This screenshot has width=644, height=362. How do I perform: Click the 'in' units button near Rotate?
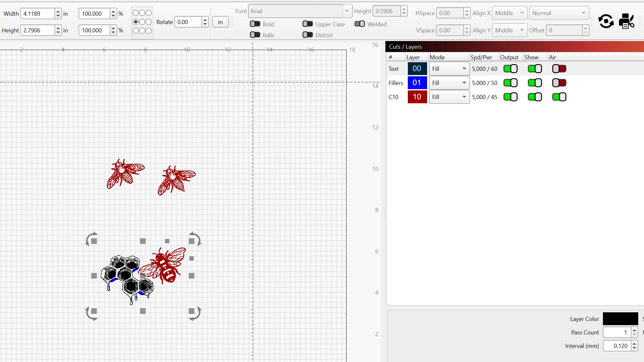pos(220,22)
